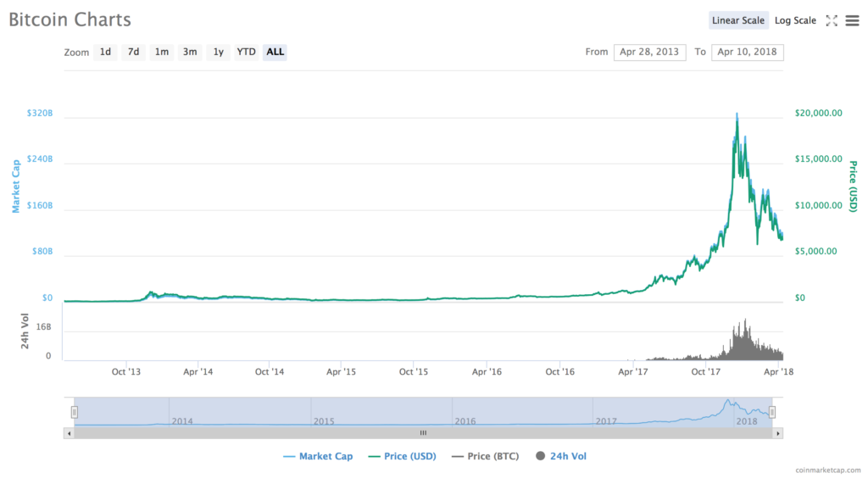868x484 pixels.
Task: Click the right navigator range handle
Action: [772, 412]
